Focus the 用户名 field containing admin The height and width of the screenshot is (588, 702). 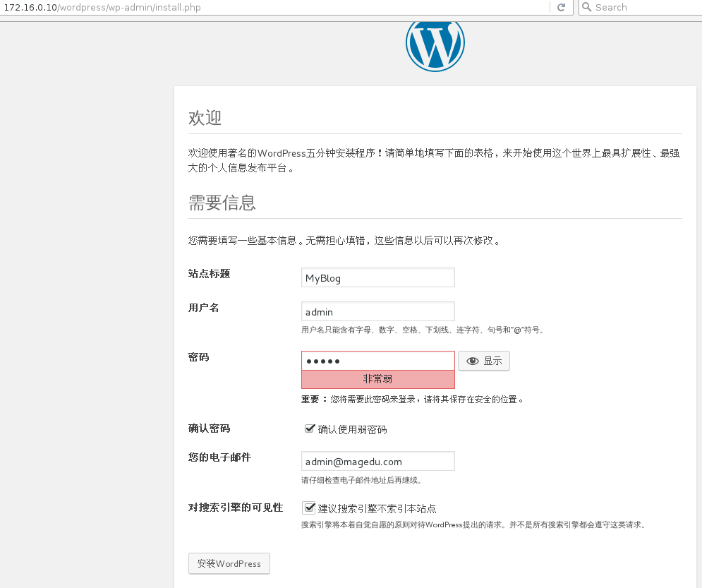tap(378, 312)
